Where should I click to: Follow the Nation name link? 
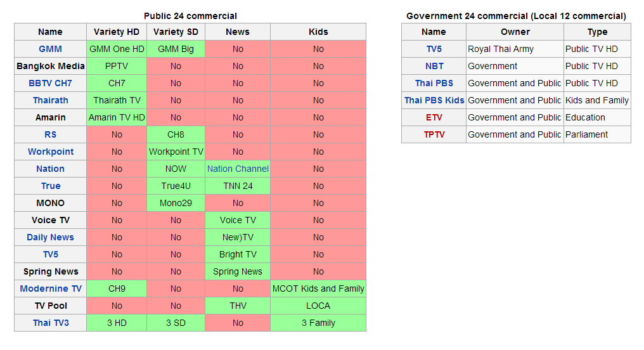(x=50, y=169)
